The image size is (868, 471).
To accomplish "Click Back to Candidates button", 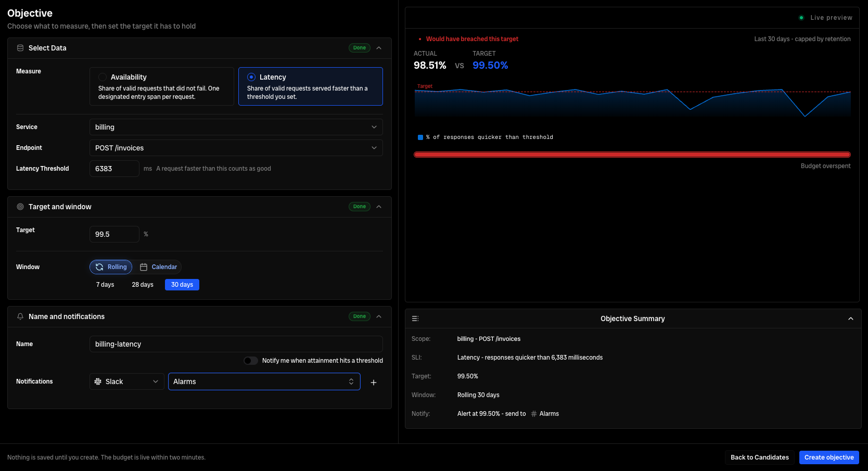I will click(760, 457).
